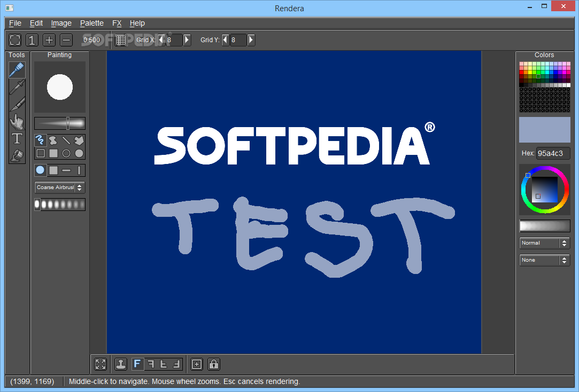The height and width of the screenshot is (392, 579).
Task: Increase Grid X with right arrow
Action: click(x=187, y=40)
